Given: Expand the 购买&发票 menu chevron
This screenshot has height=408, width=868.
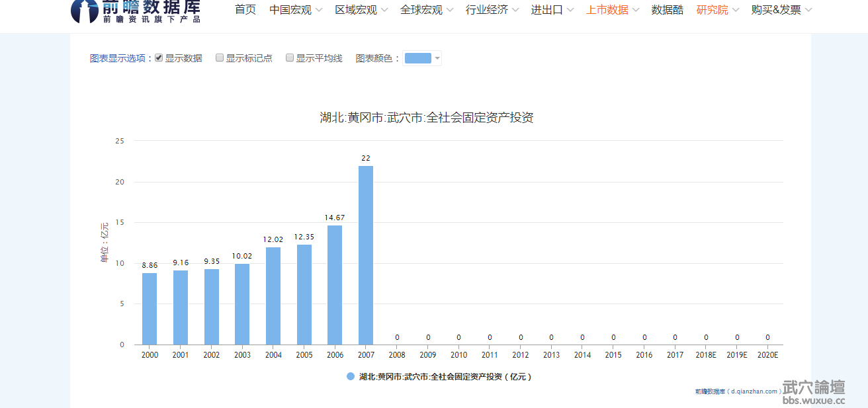Looking at the screenshot, I should (808, 10).
